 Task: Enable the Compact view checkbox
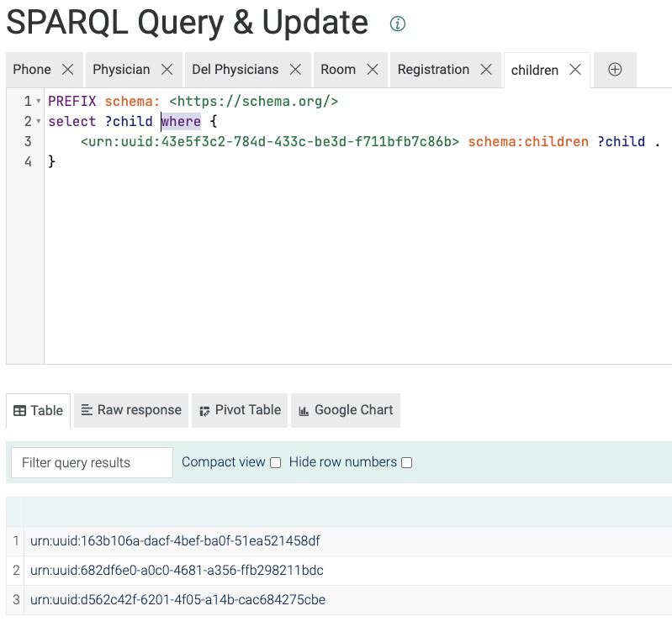coord(276,463)
